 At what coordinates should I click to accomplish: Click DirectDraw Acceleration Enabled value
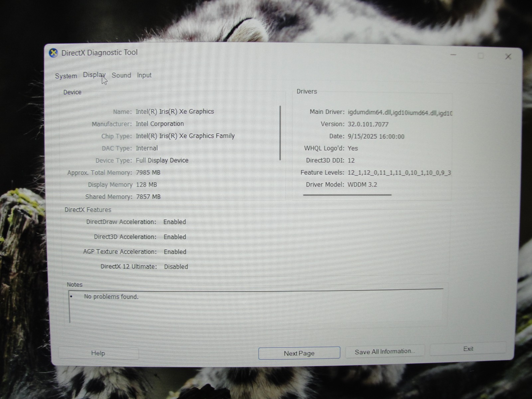[175, 222]
